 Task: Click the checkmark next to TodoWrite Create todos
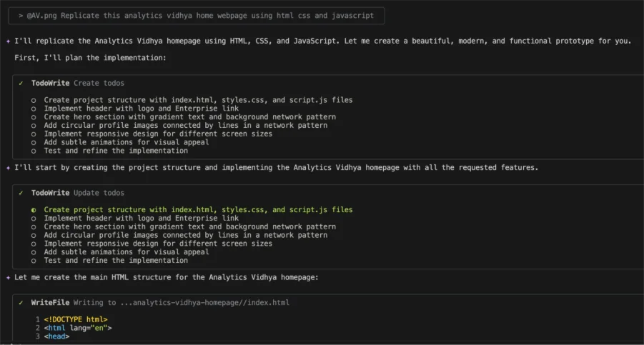click(21, 84)
